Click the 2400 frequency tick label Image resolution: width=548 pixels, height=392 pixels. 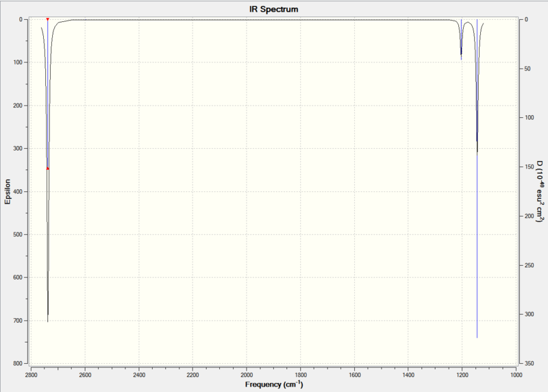139,375
